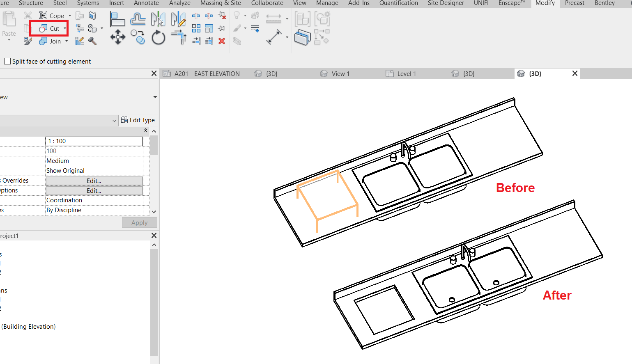632x364 pixels.
Task: Open the Join tool dropdown arrow
Action: (x=66, y=41)
